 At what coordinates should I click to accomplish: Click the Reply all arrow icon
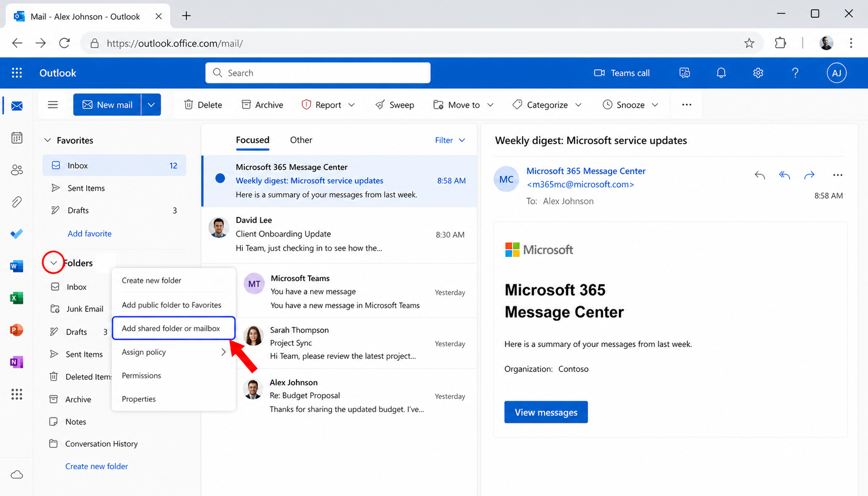click(784, 175)
